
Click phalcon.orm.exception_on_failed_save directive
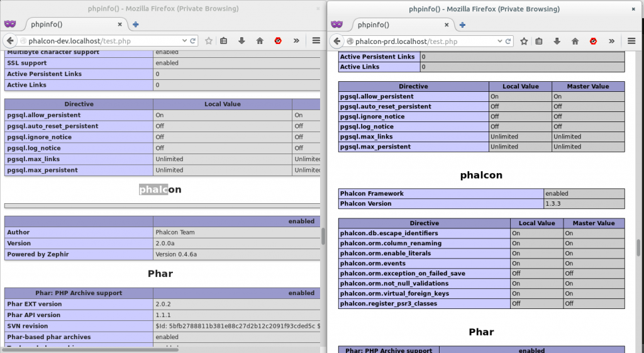[402, 274]
